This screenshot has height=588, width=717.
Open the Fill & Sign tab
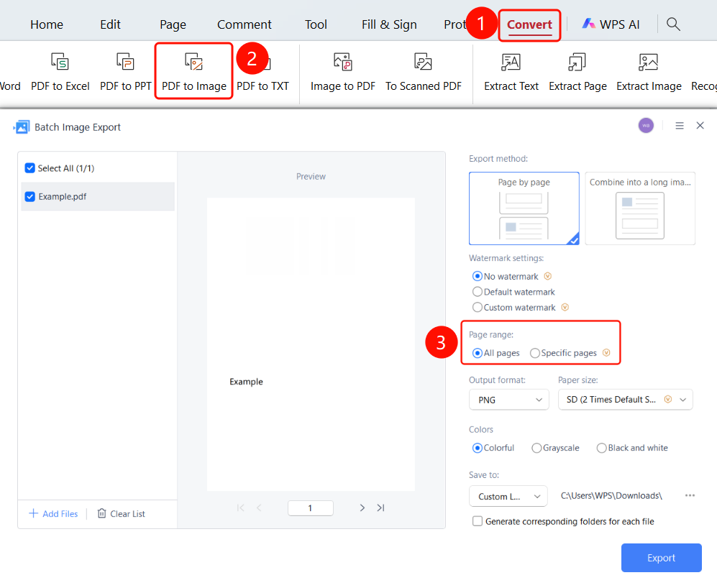pos(389,24)
